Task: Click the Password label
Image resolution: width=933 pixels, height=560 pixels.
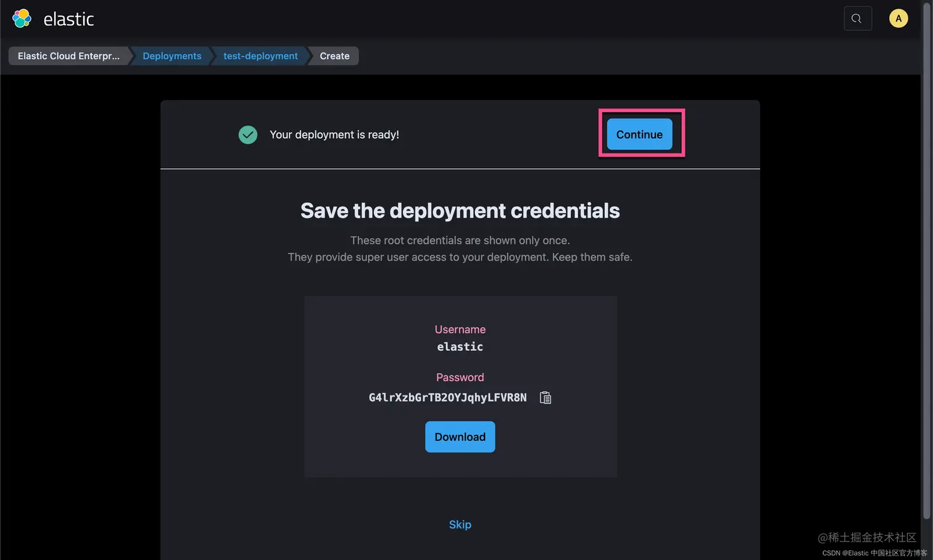Action: [460, 377]
